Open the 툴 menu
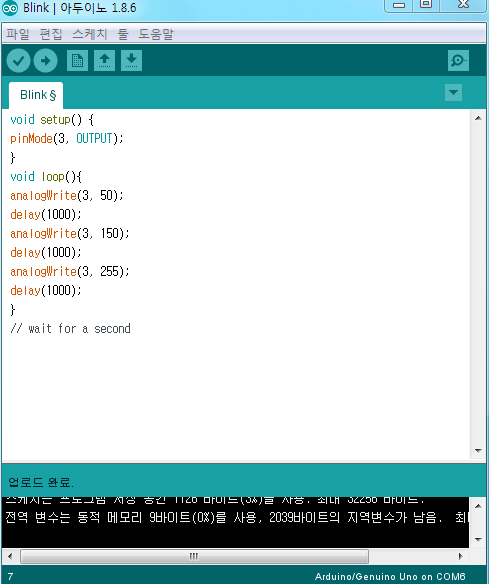This screenshot has height=584, width=489. click(x=123, y=34)
